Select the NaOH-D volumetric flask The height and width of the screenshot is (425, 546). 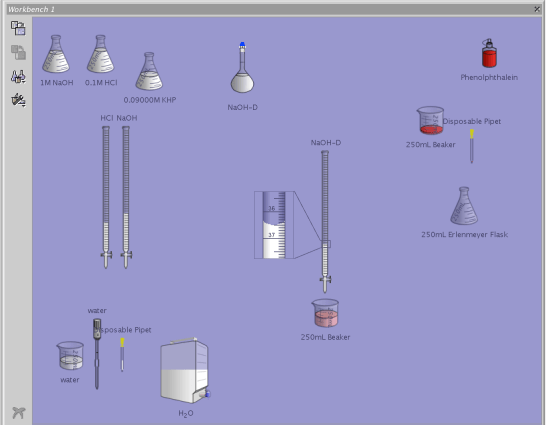tap(242, 68)
